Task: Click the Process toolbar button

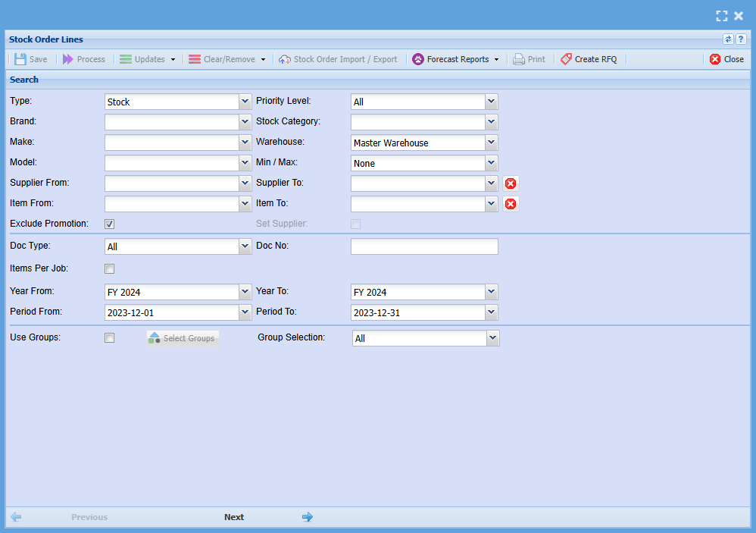Action: (x=83, y=59)
